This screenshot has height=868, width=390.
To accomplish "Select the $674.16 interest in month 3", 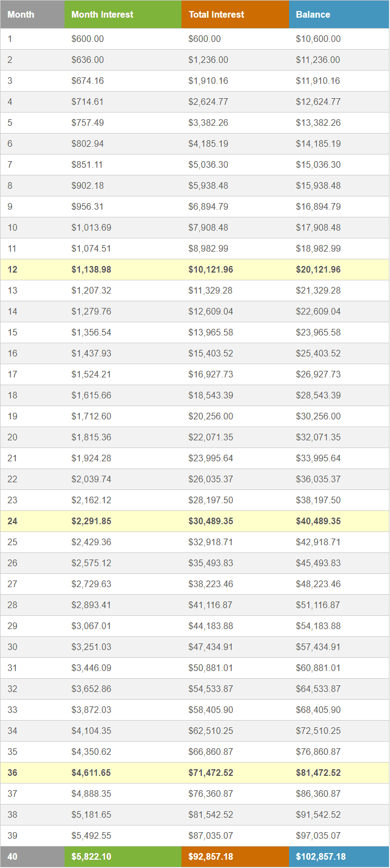I will click(88, 81).
